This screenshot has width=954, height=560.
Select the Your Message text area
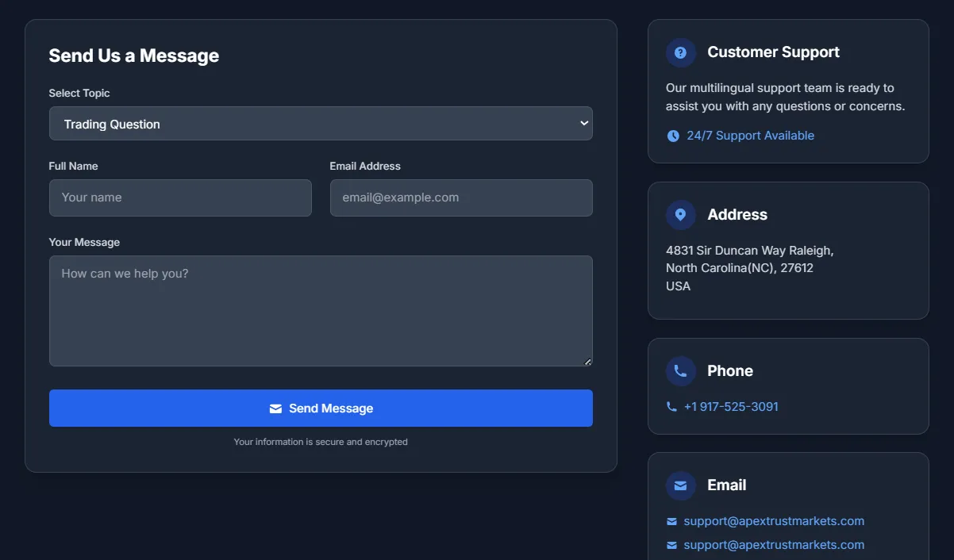click(x=321, y=310)
